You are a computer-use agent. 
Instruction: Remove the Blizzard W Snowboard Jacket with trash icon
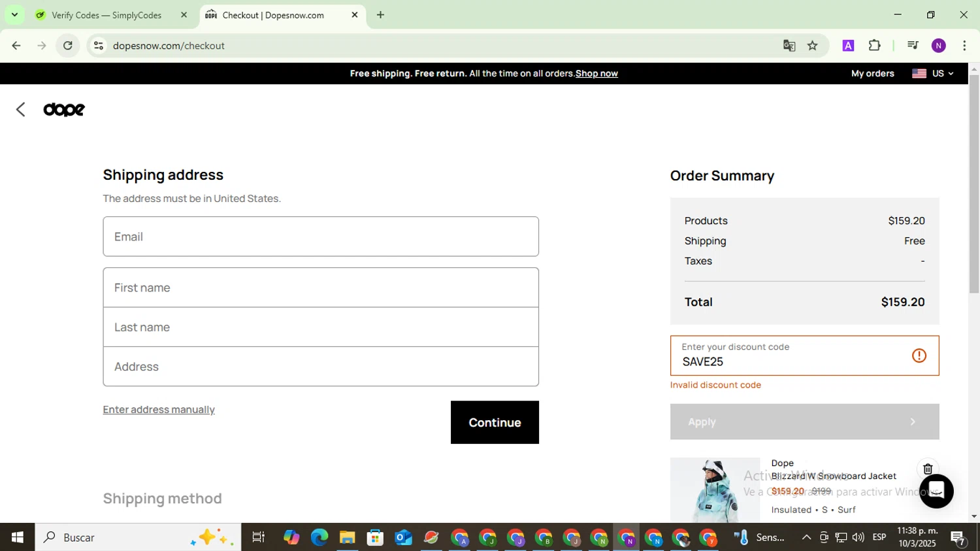(x=928, y=469)
